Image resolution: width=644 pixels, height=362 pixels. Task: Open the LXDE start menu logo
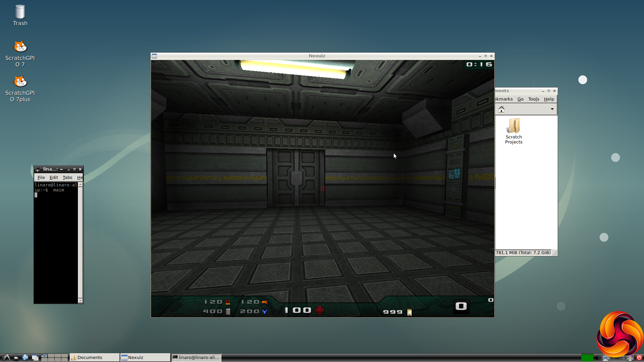pyautogui.click(x=6, y=357)
